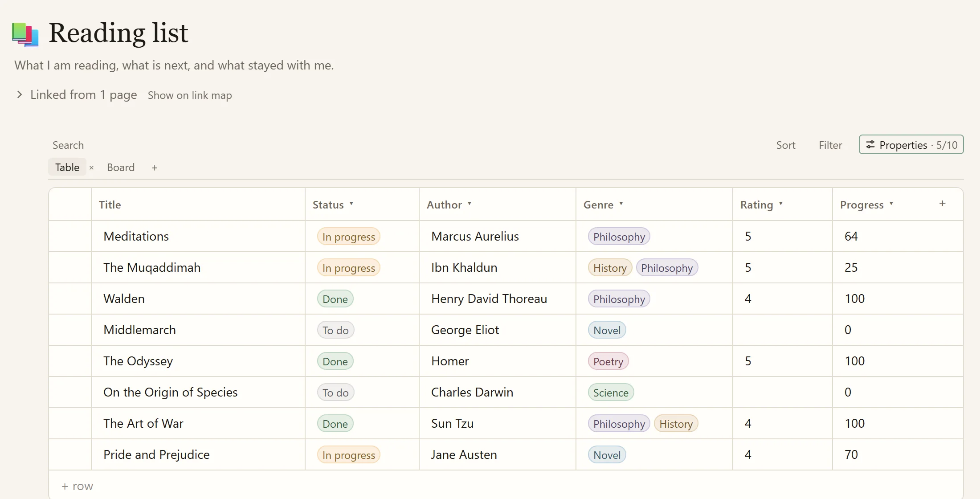Open the Rating column dropdown arrow
The height and width of the screenshot is (499, 980).
[x=781, y=204]
